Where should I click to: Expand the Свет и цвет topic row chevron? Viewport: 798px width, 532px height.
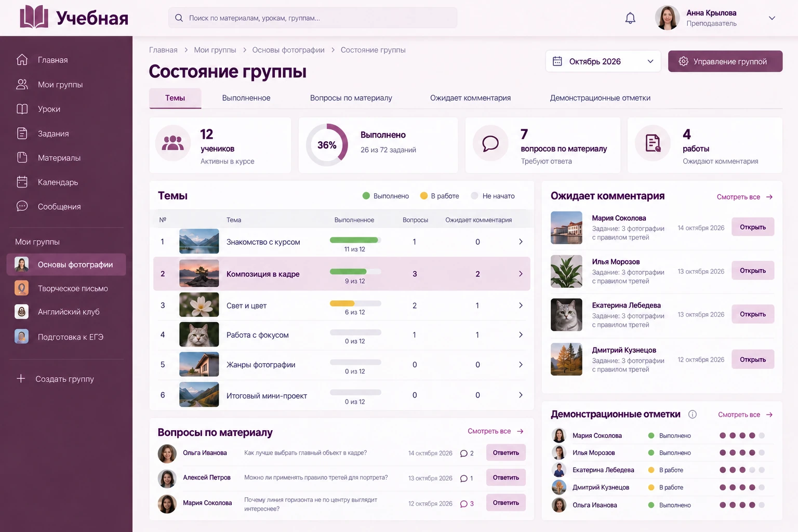click(x=521, y=305)
